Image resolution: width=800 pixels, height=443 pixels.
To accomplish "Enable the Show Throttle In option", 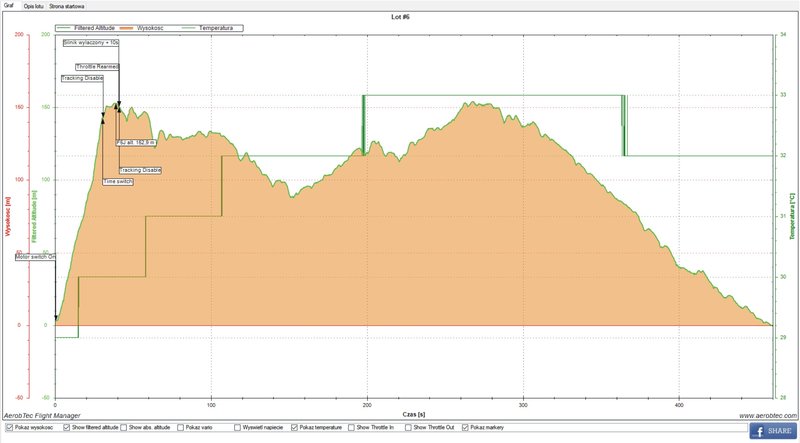I will click(351, 427).
